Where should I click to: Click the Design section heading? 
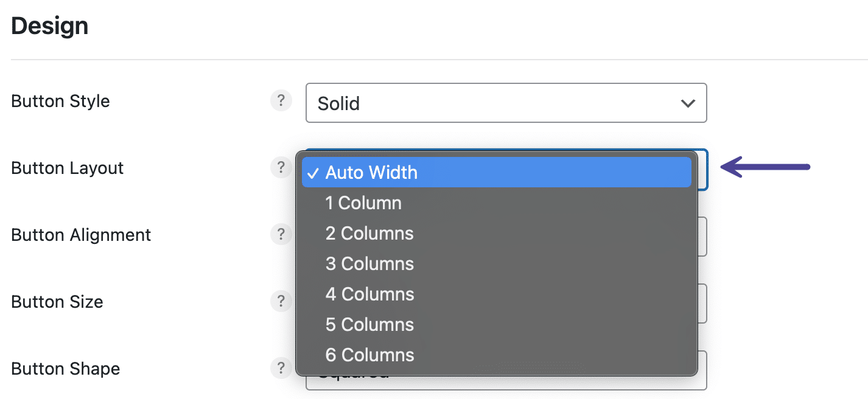click(49, 25)
